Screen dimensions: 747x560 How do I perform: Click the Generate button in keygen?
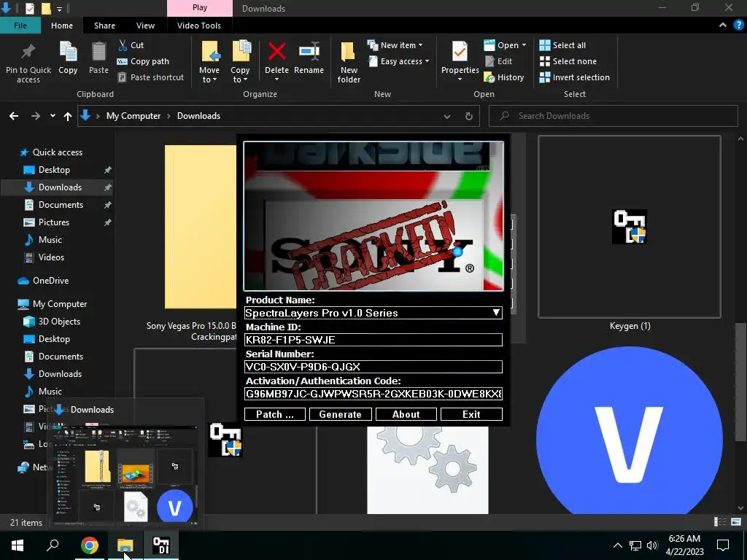click(x=340, y=414)
